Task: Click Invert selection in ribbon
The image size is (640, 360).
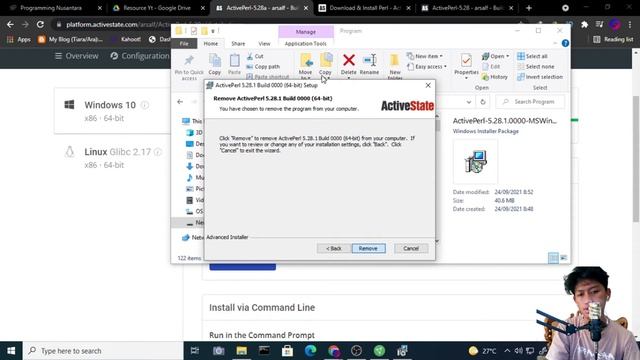Action: tap(540, 77)
